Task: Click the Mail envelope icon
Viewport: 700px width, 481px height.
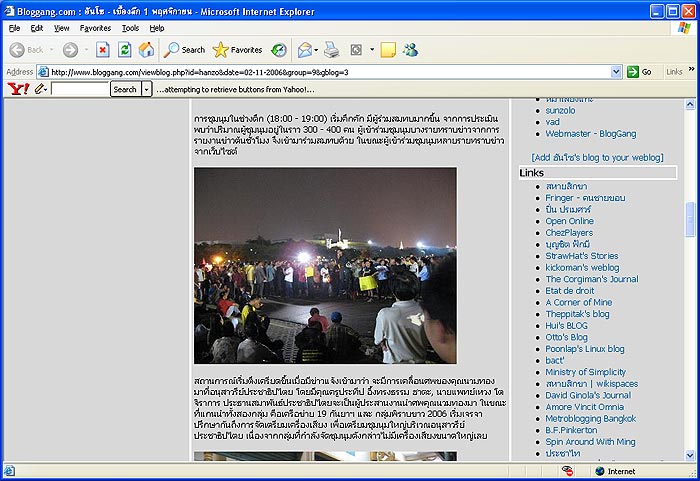Action: click(304, 50)
